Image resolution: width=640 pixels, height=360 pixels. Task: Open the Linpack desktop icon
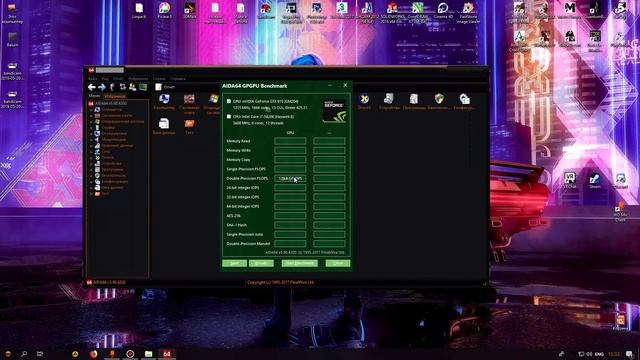[x=139, y=11]
